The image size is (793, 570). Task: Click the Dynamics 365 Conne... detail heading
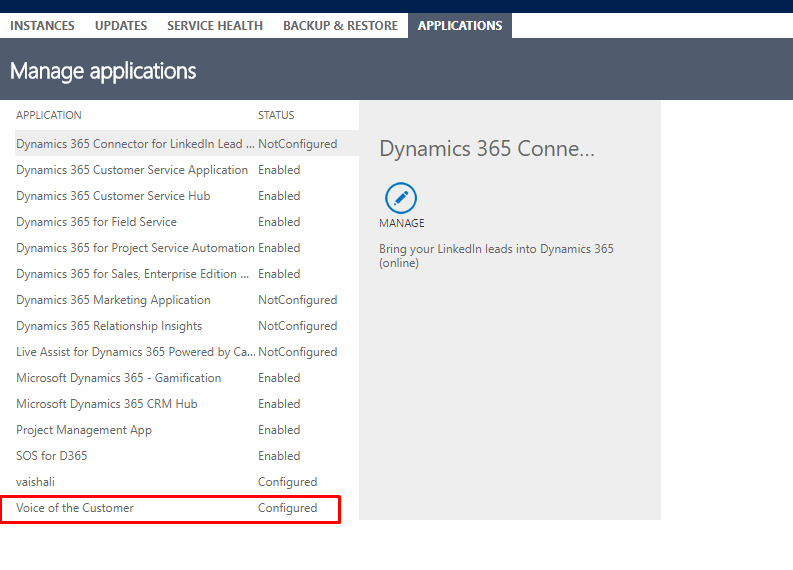coord(487,149)
